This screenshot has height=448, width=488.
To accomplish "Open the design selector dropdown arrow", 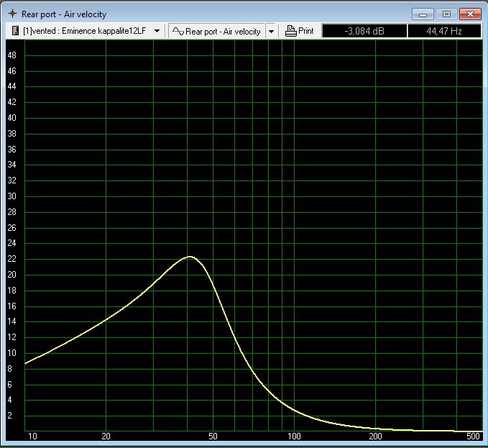I will coord(157,31).
